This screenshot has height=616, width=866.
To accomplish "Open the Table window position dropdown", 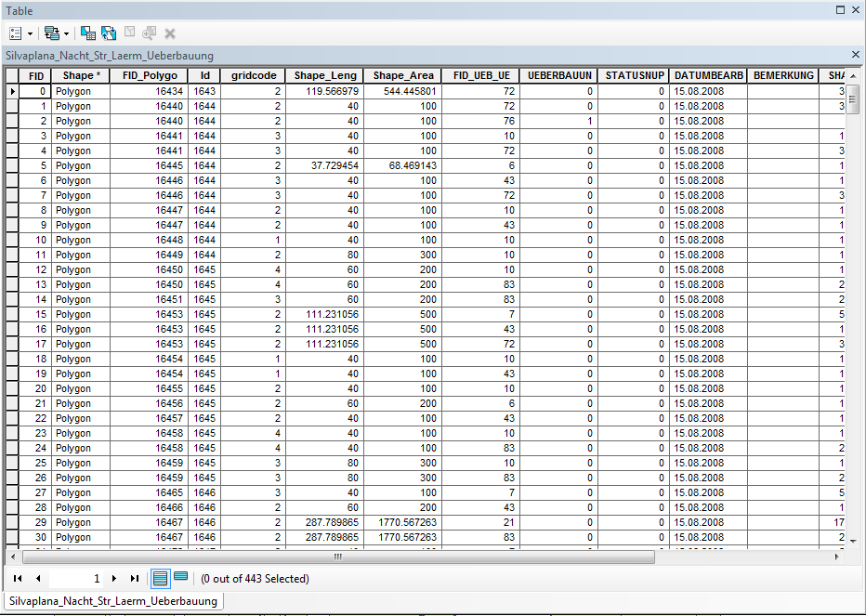I will (x=840, y=10).
